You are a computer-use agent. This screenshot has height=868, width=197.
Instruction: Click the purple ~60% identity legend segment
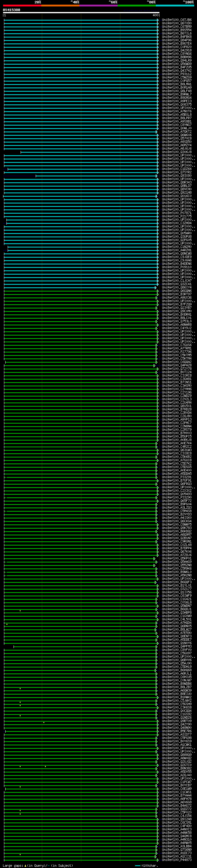(98, 6)
